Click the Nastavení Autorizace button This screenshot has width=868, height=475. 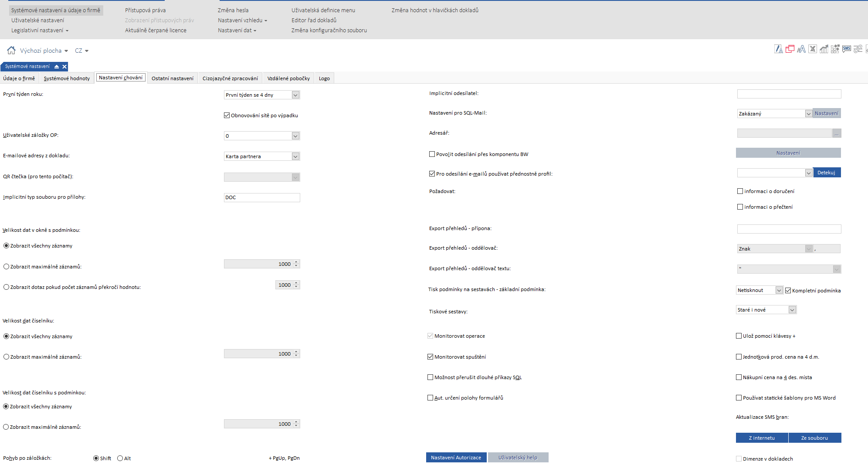pyautogui.click(x=456, y=458)
